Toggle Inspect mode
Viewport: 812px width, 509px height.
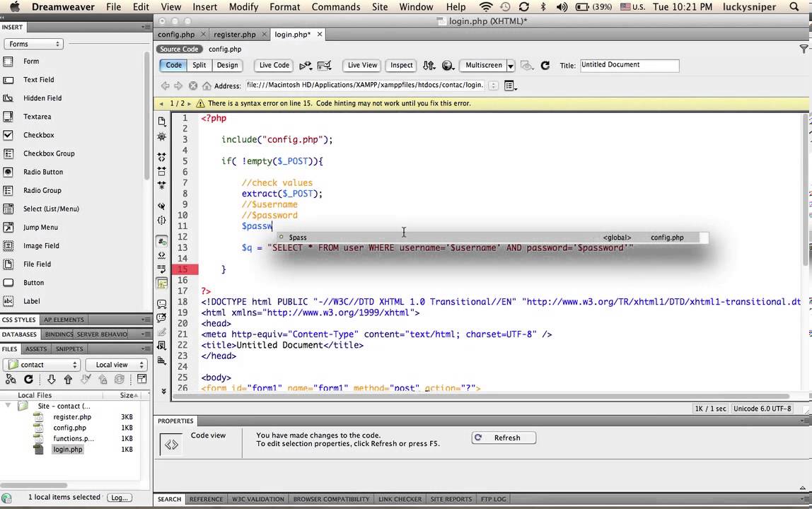(x=401, y=65)
